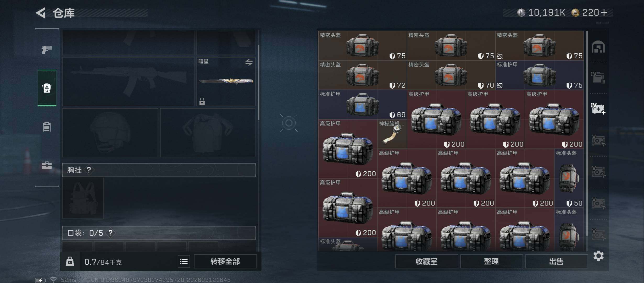
Task: Click the stash grid vertical scrollbar
Action: (587, 141)
